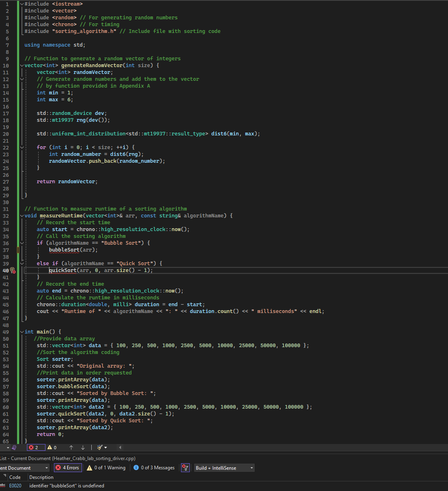
Task: Collapse the generateRandomVector function with its chevron
Action: [22, 65]
